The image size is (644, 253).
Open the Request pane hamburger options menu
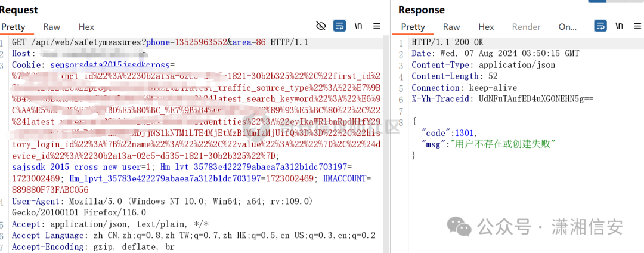[377, 26]
